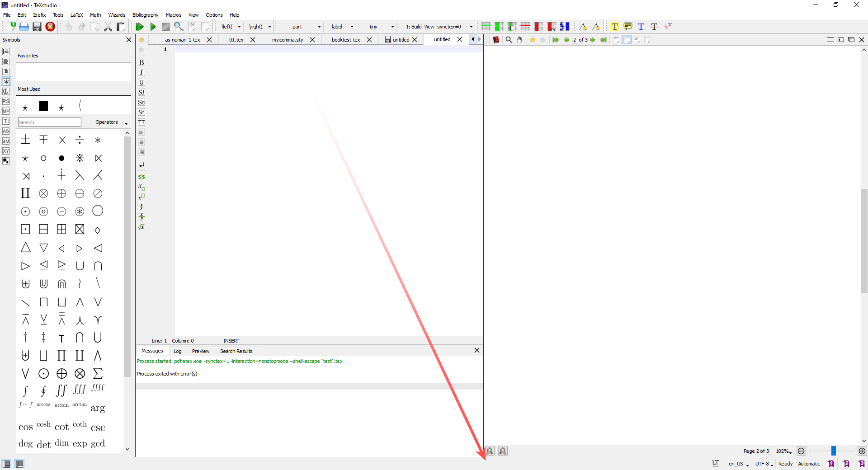The image size is (868, 470).
Task: Click the PDF zoom slider handle
Action: pos(833,451)
